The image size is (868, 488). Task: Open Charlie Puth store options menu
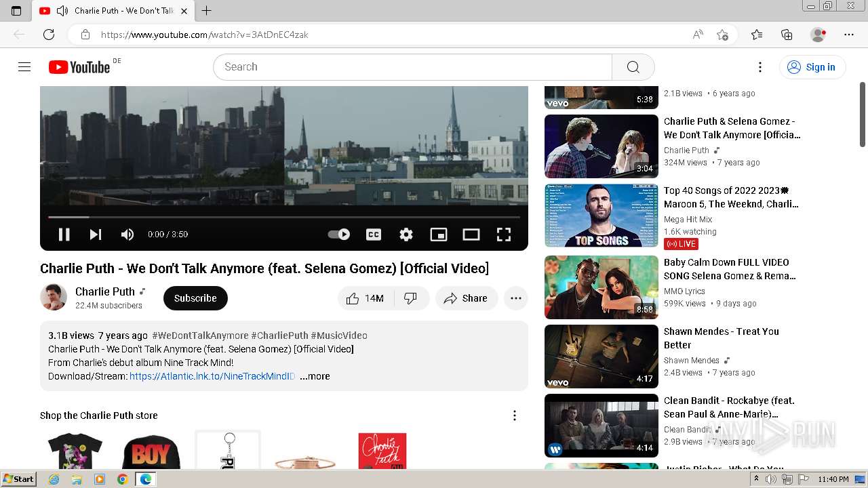click(x=515, y=415)
